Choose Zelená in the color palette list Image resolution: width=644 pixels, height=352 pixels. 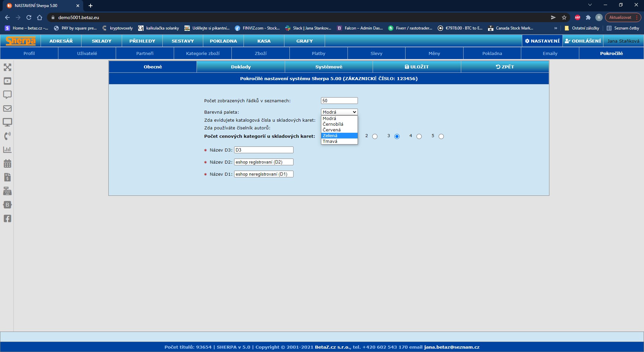tap(339, 136)
